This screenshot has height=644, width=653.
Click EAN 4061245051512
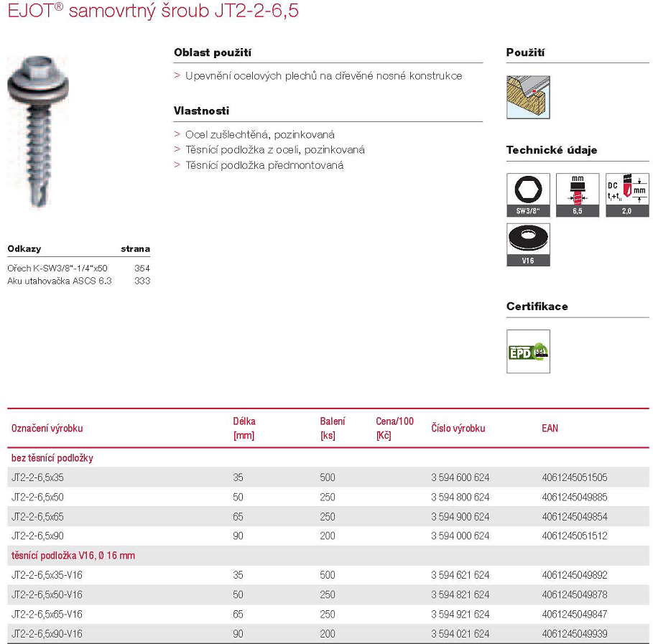coord(575,536)
